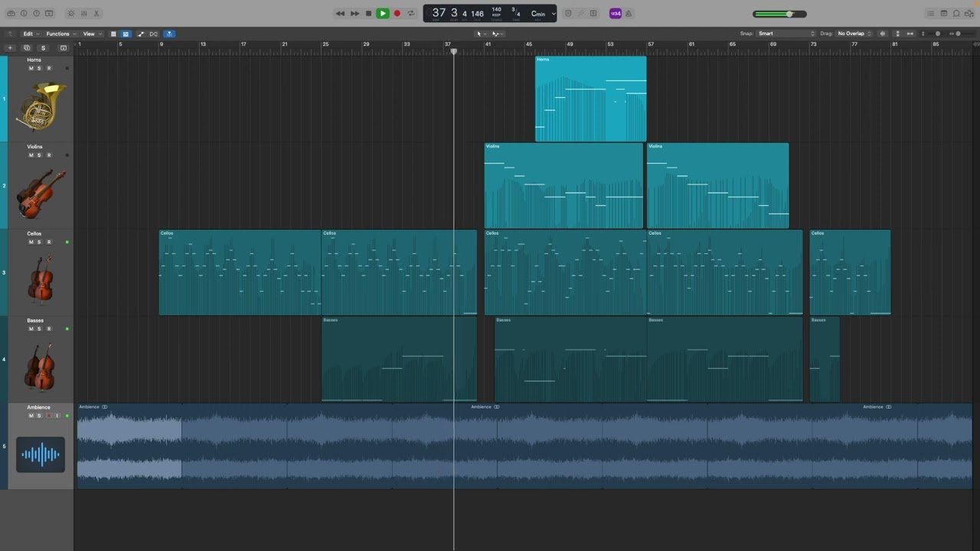Open the List Editors icon
The width and height of the screenshot is (980, 551).
tap(930, 14)
